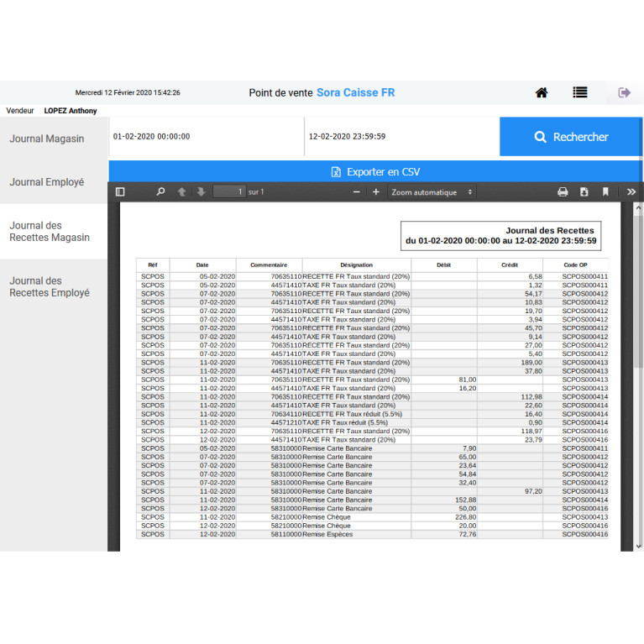Toggle the PDF viewer sidebar
Screen dimensions: 644x644
point(120,192)
